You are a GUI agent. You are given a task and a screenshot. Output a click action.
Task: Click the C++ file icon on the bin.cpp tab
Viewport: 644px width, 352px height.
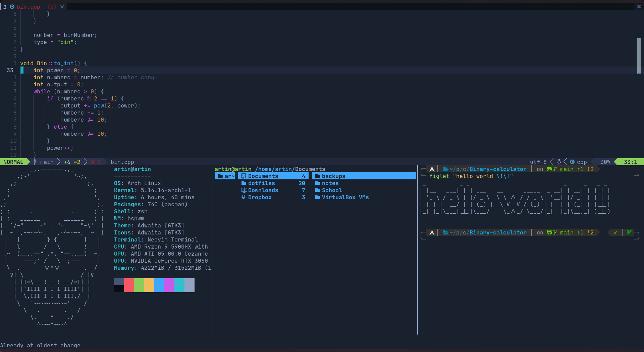12,7
